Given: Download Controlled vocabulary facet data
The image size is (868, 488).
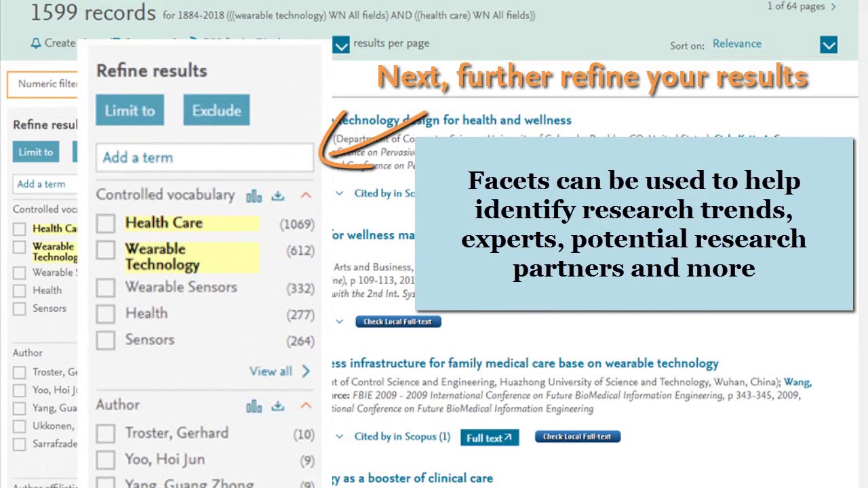Looking at the screenshot, I should click(x=278, y=196).
